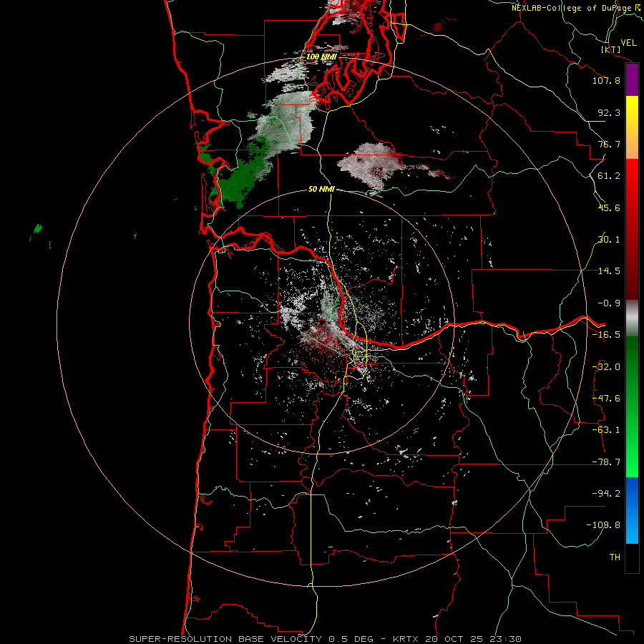The height and width of the screenshot is (644, 644).
Task: Click the -109.8 legend value
Action: click(x=603, y=525)
